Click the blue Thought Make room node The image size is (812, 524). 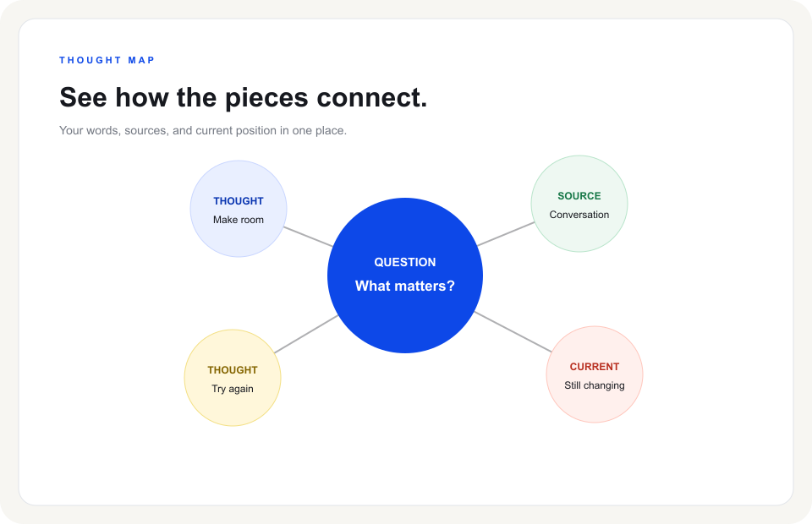(239, 209)
